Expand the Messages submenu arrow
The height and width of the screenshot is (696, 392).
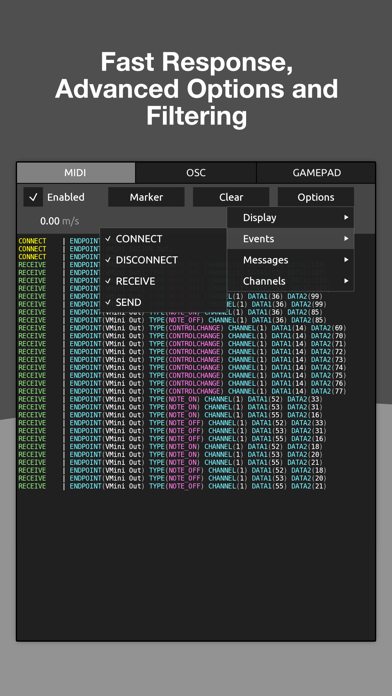point(346,260)
